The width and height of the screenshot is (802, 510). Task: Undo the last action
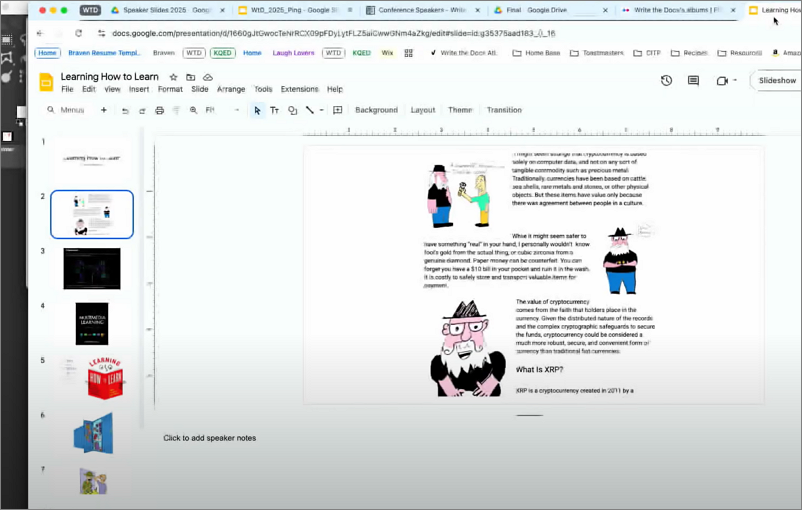point(125,110)
